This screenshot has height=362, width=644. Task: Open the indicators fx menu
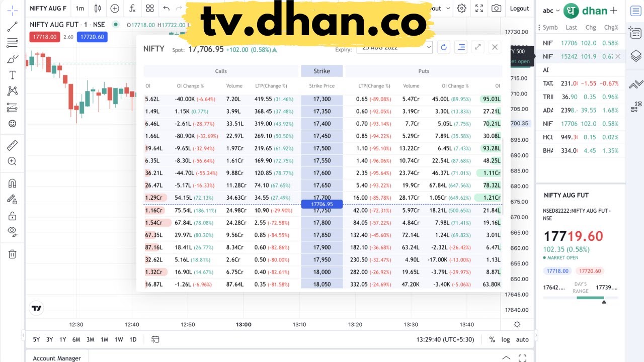coord(132,9)
